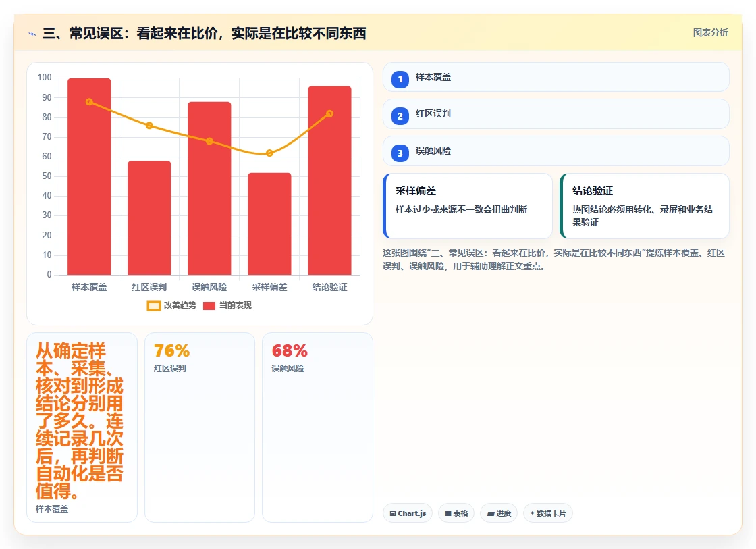Image resolution: width=756 pixels, height=549 pixels.
Task: Select the 误触风险 list row
Action: (x=556, y=151)
